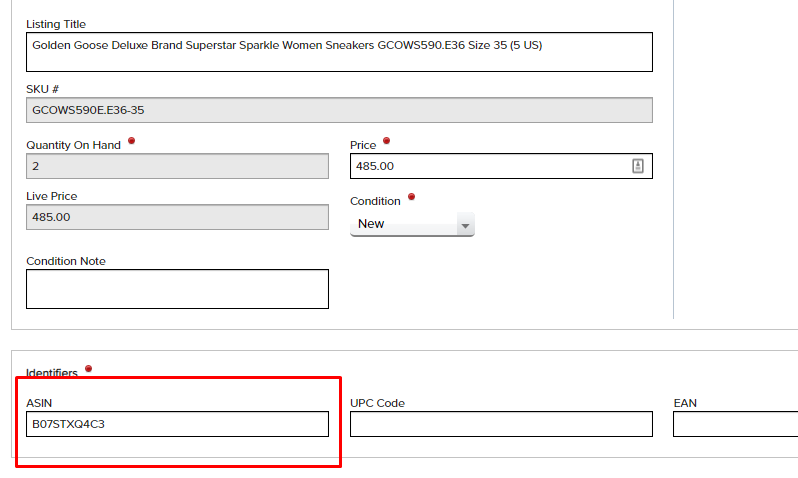Click the Listing Title text box
The image size is (798, 478).
[339, 52]
